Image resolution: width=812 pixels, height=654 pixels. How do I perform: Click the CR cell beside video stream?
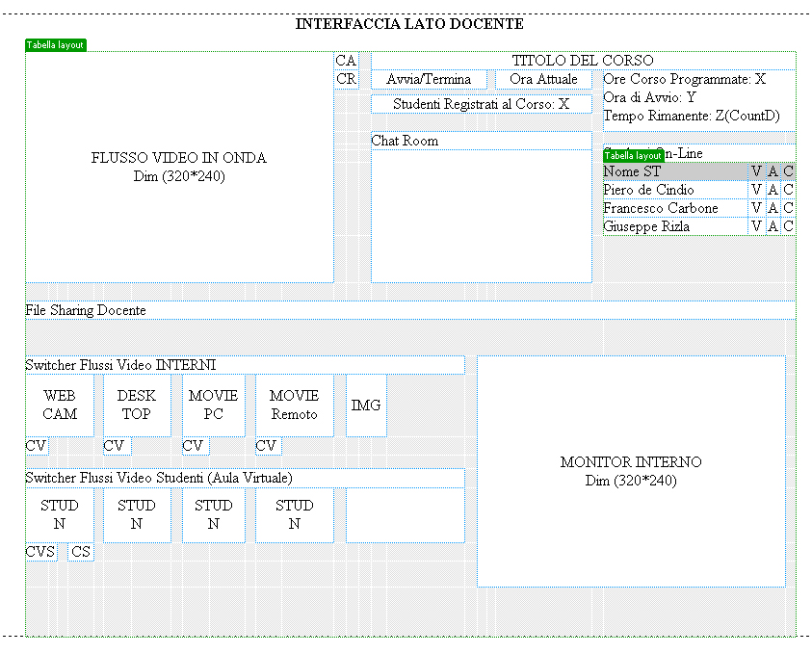pos(346,79)
